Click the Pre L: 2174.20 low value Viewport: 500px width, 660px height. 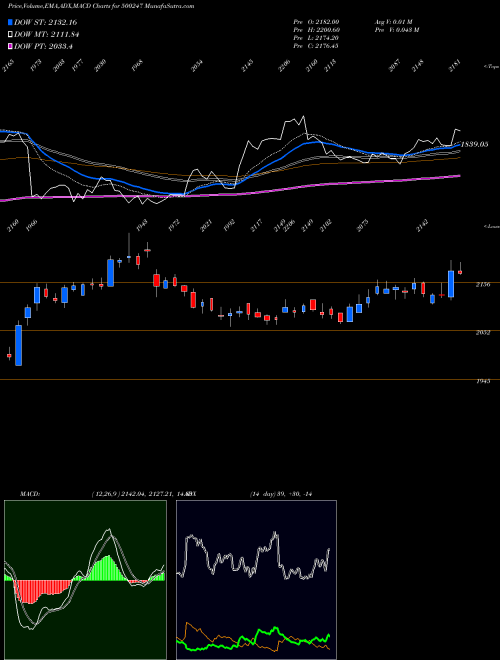coord(316,38)
